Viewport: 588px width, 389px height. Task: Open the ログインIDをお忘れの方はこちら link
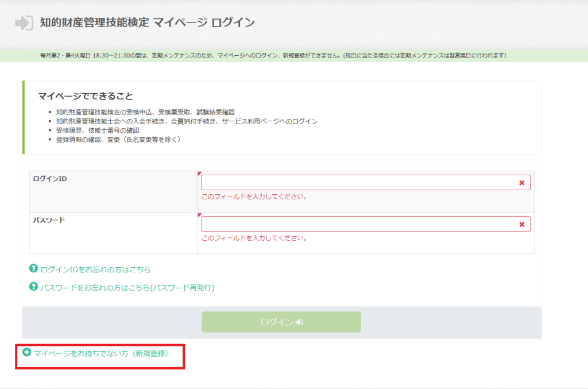tap(95, 269)
